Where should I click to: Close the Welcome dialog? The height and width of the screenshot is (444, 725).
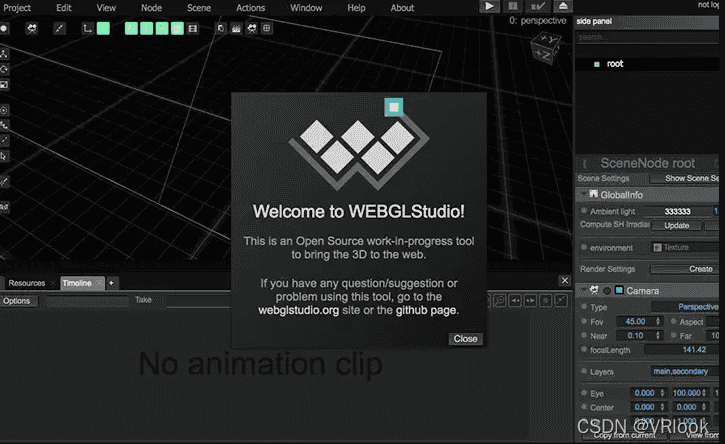pos(465,339)
